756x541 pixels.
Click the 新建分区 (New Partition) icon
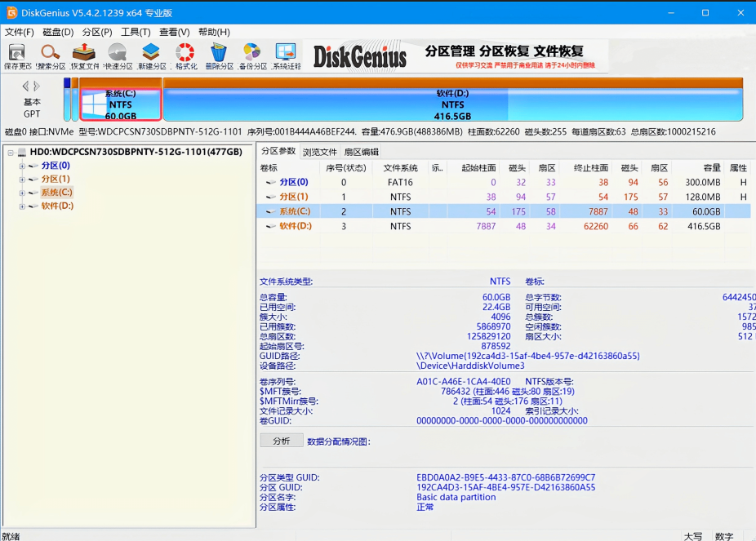coord(151,54)
